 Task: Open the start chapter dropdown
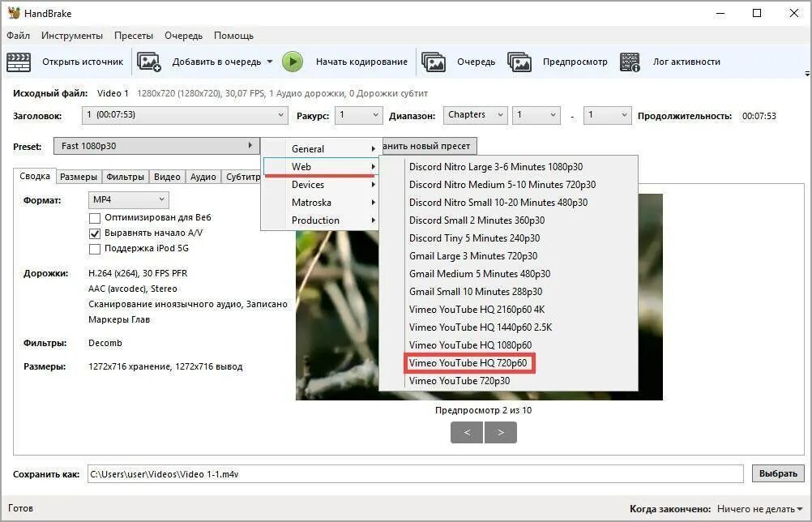(536, 115)
